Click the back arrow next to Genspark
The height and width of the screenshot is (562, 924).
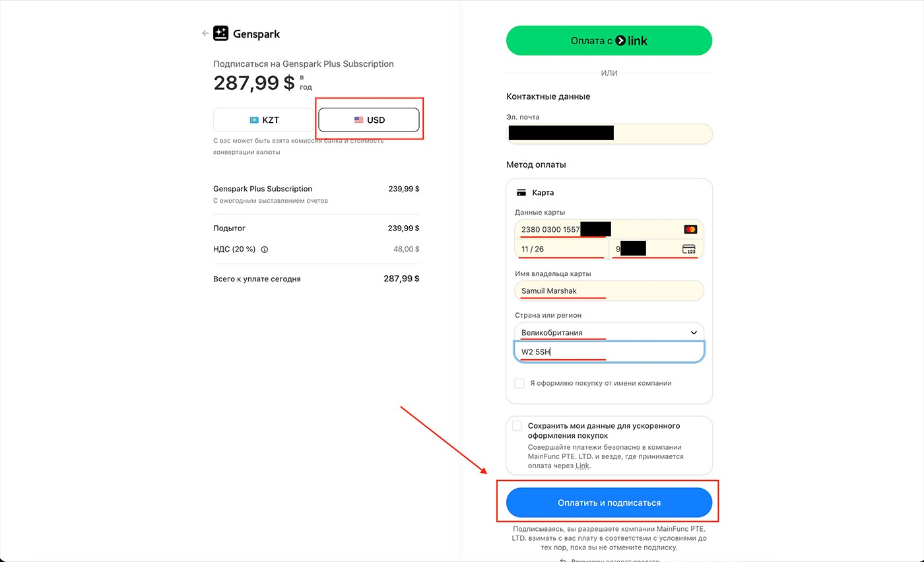pos(205,33)
